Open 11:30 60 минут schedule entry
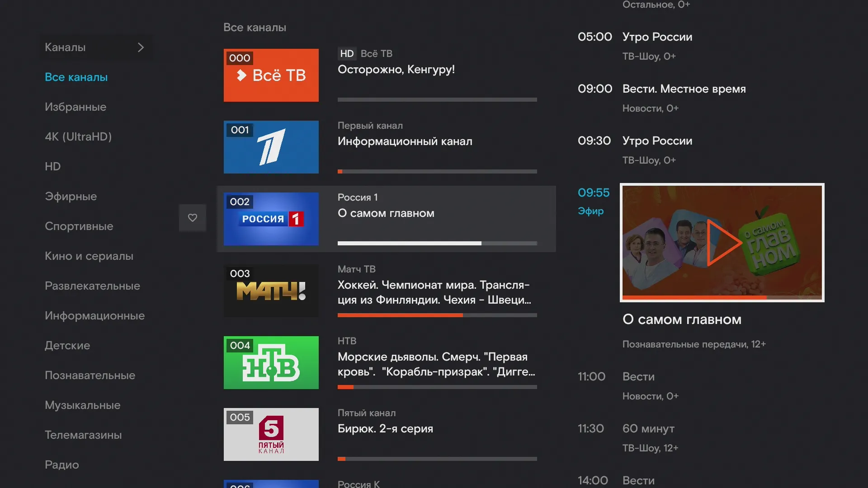Screen dimensions: 868x488 click(x=628, y=437)
